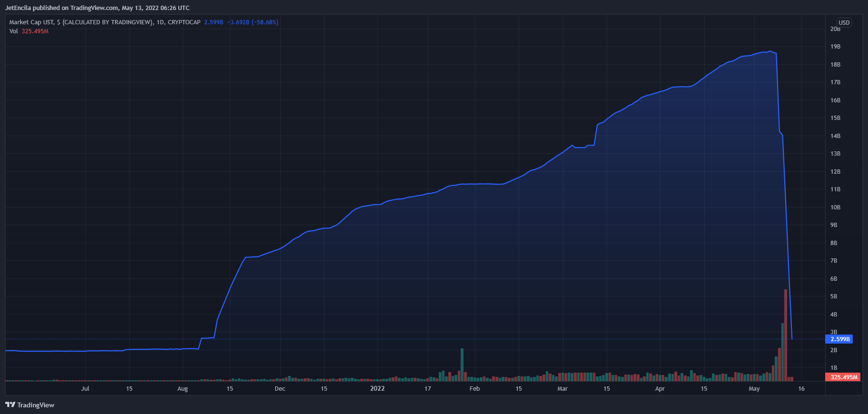Click the 6B price axis label
The height and width of the screenshot is (414, 868).
tap(834, 278)
